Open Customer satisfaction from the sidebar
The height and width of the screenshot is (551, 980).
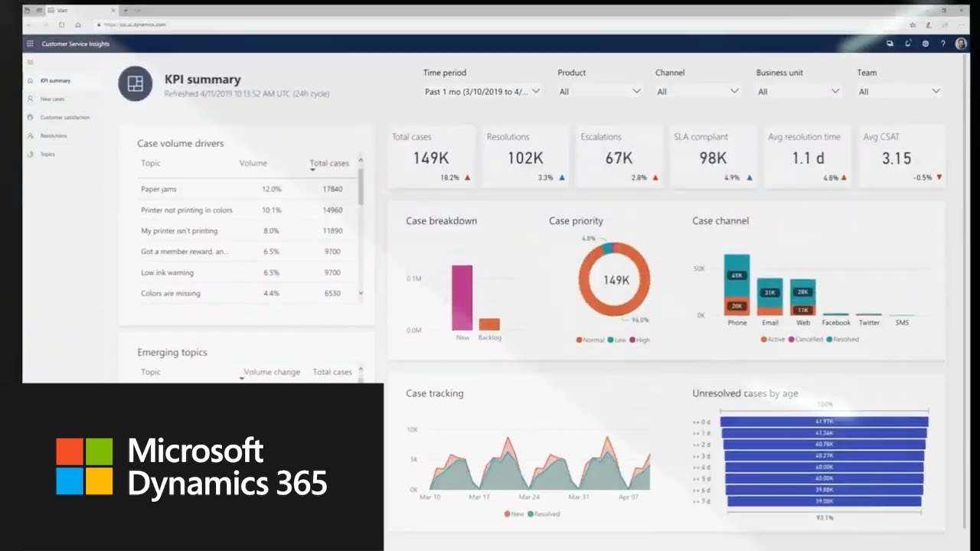pyautogui.click(x=31, y=117)
